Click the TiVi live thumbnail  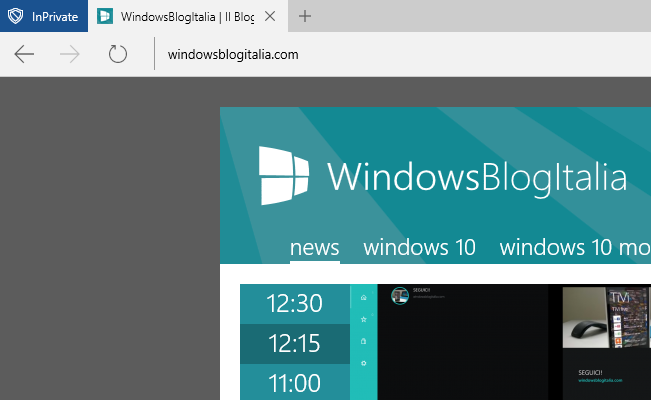point(628,318)
